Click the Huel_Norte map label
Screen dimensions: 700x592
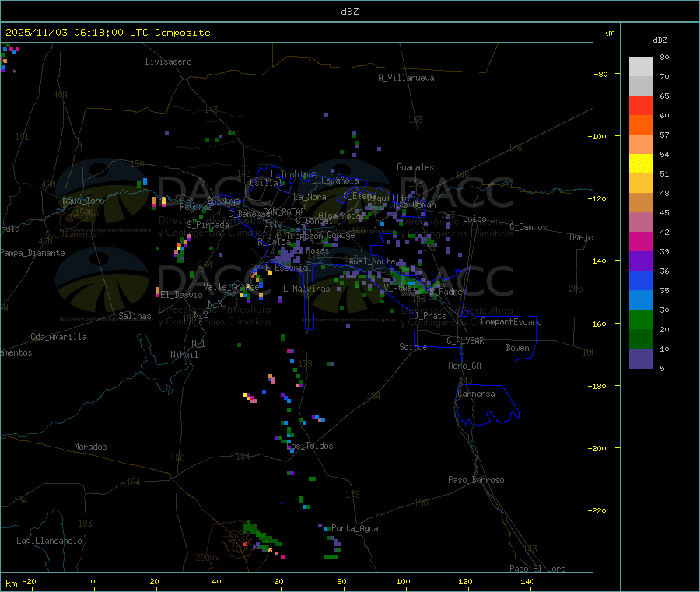[369, 261]
